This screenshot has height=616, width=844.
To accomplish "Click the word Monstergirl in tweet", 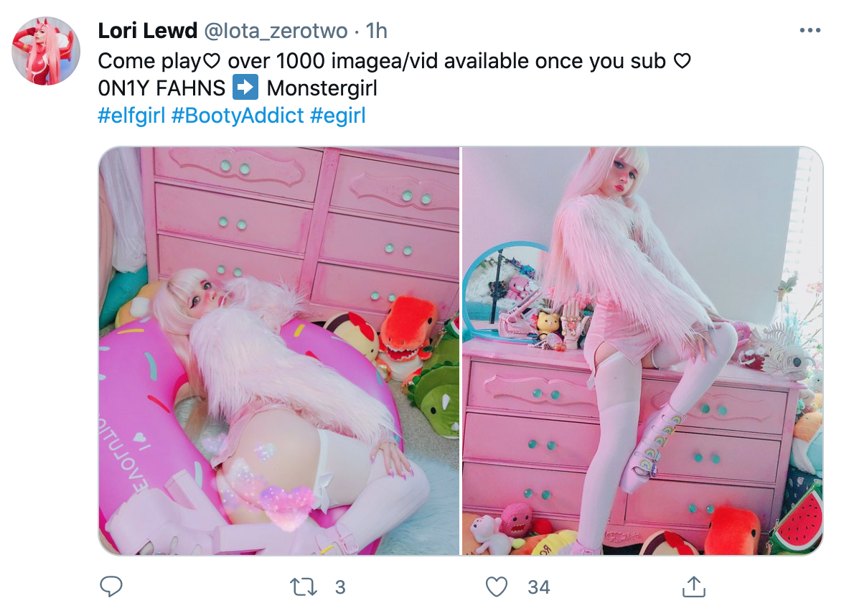I will point(322,88).
